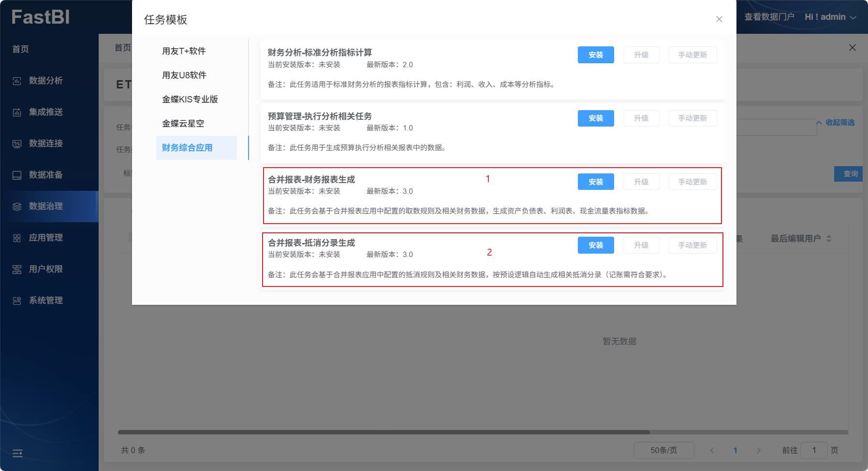
Task: Select the 用友T+软件 category
Action: point(184,51)
